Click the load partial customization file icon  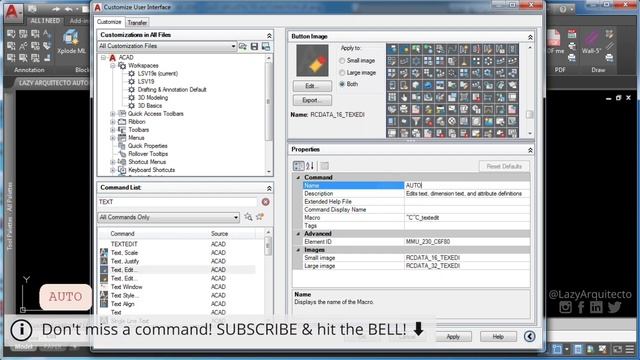pos(243,46)
